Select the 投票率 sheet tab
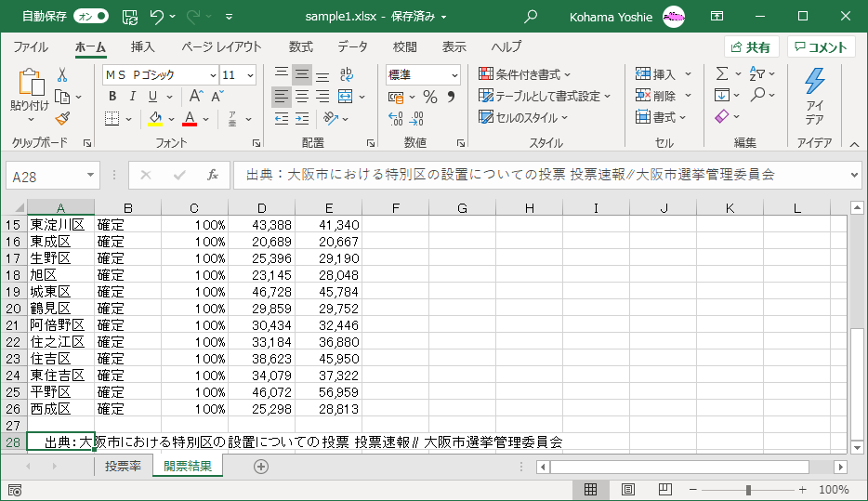 pyautogui.click(x=123, y=467)
